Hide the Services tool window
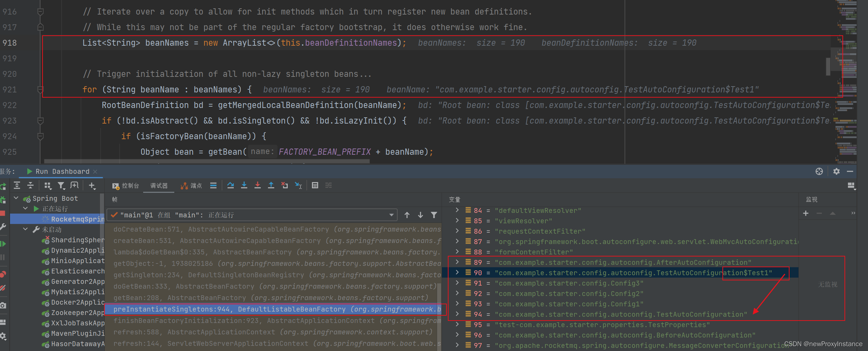868x351 pixels. pyautogui.click(x=850, y=171)
